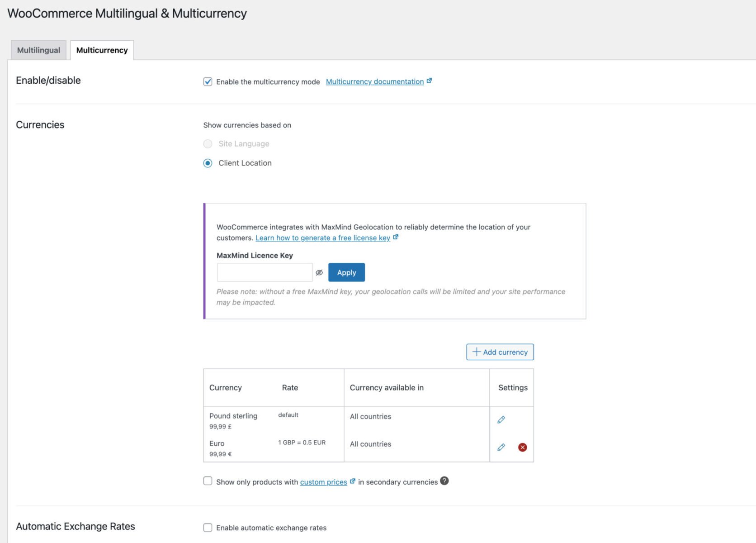Open Multicurrency documentation link
This screenshot has height=543, width=756.
375,81
